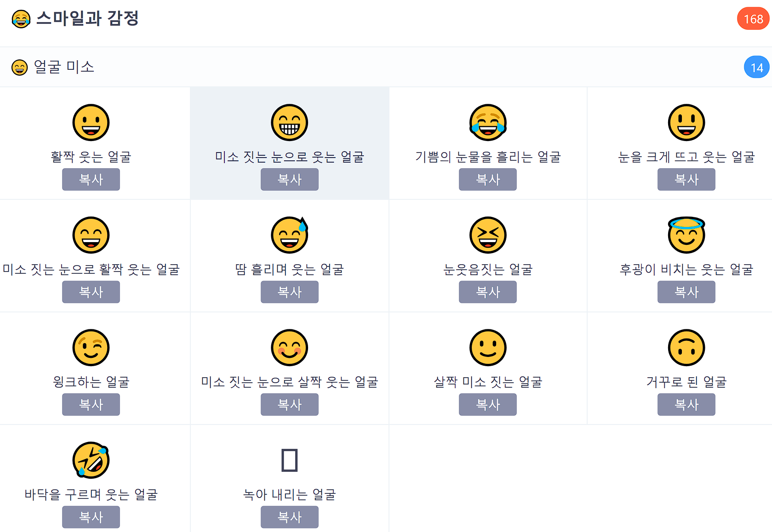Copy the 활짝 웃는 얼굴 emoji with 복사 button
Image resolution: width=772 pixels, height=532 pixels.
[91, 179]
